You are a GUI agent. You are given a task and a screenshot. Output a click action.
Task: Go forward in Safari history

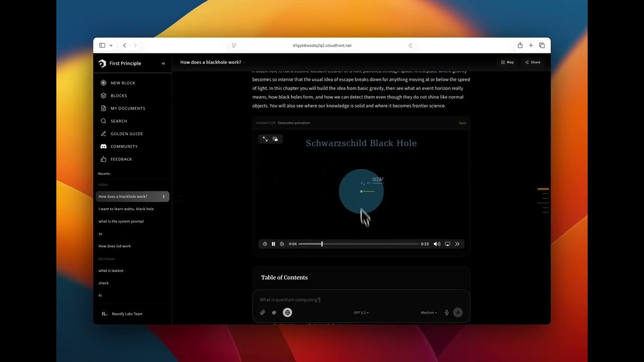pyautogui.click(x=135, y=45)
